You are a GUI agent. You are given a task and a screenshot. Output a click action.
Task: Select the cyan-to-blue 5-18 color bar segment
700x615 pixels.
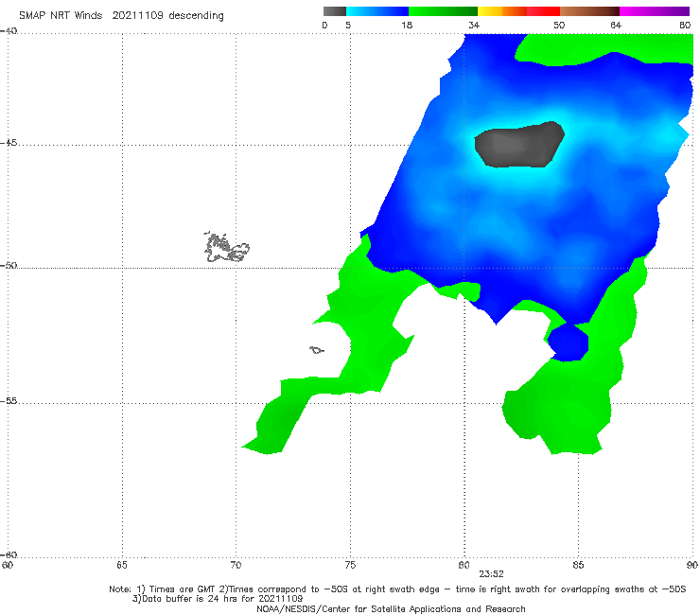(x=377, y=11)
